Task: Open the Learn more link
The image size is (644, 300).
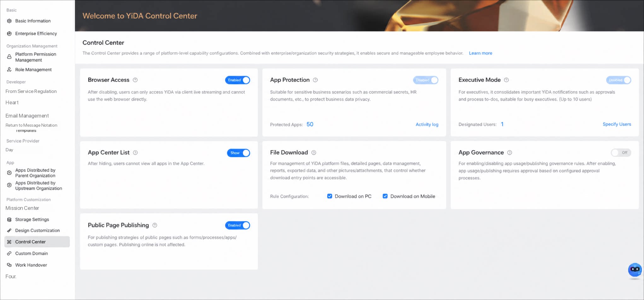Action: click(480, 53)
